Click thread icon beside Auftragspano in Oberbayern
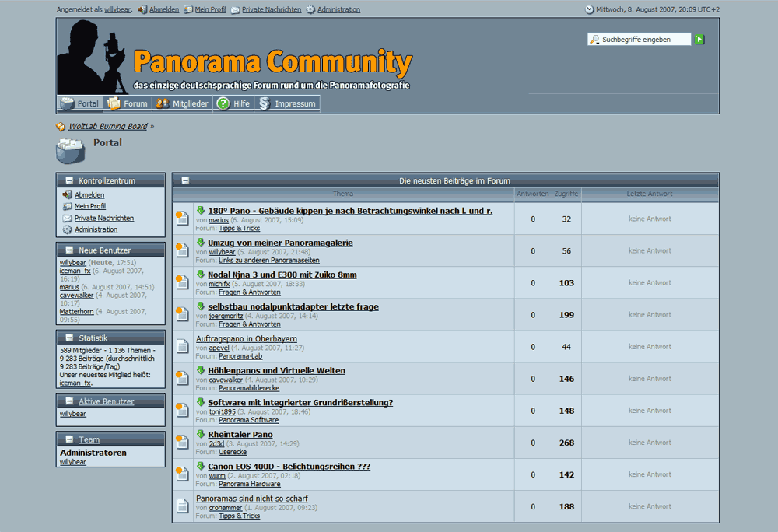 [182, 346]
